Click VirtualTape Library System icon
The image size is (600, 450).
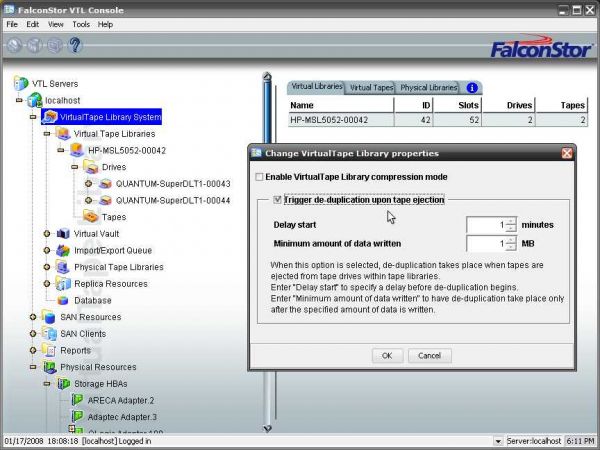tap(49, 117)
